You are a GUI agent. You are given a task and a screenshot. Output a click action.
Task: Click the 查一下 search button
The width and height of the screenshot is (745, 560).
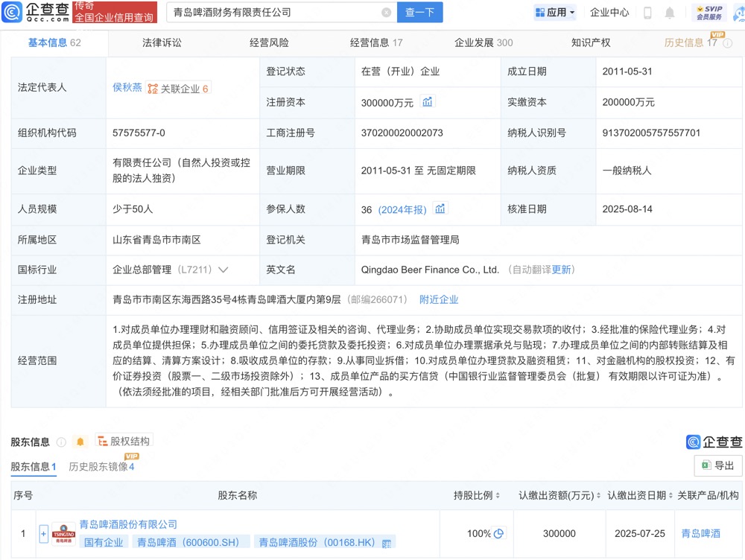[420, 13]
